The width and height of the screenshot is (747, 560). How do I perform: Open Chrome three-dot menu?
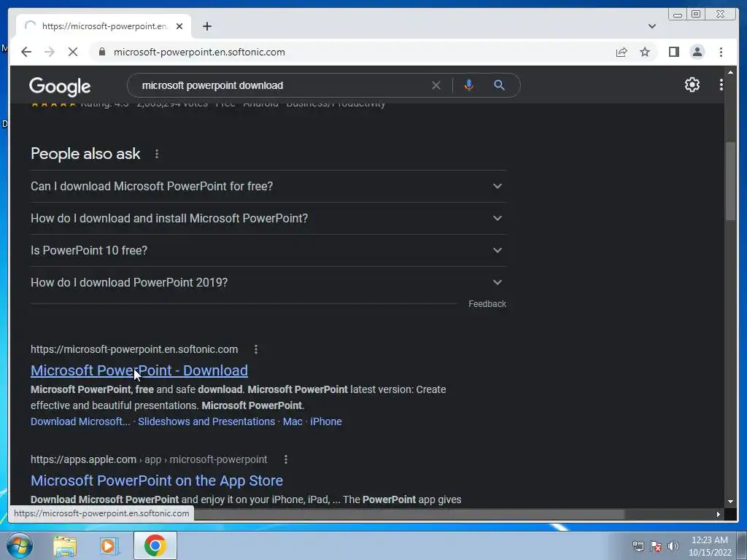[721, 52]
